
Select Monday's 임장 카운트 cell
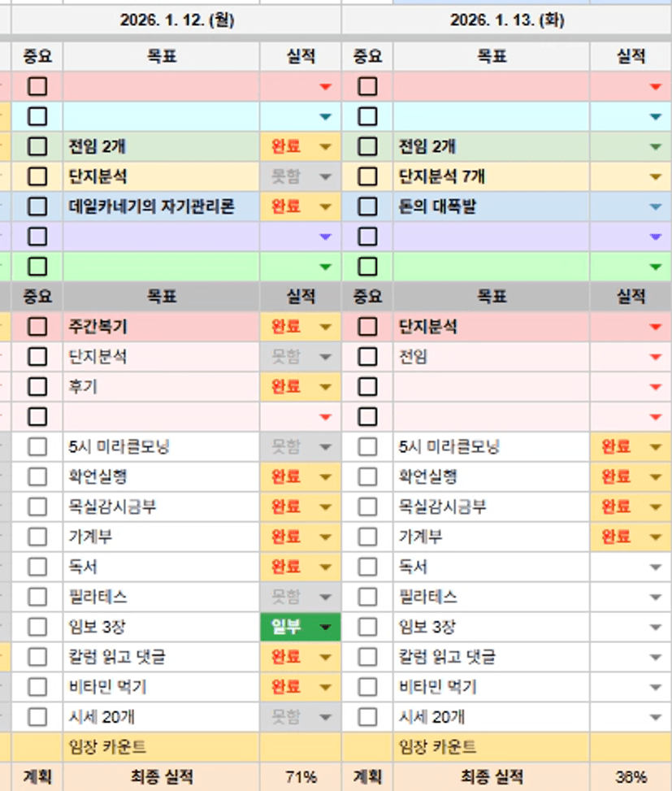pyautogui.click(x=161, y=747)
